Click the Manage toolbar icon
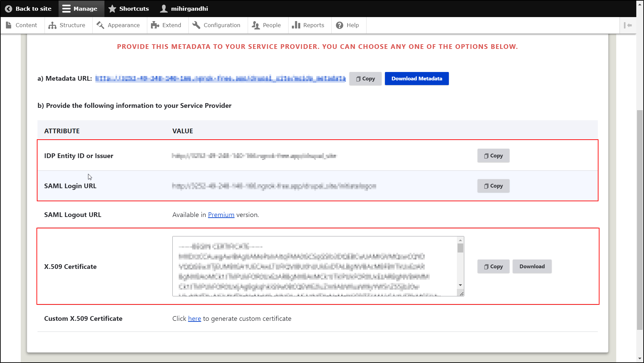Image resolution: width=644 pixels, height=363 pixels. [80, 8]
